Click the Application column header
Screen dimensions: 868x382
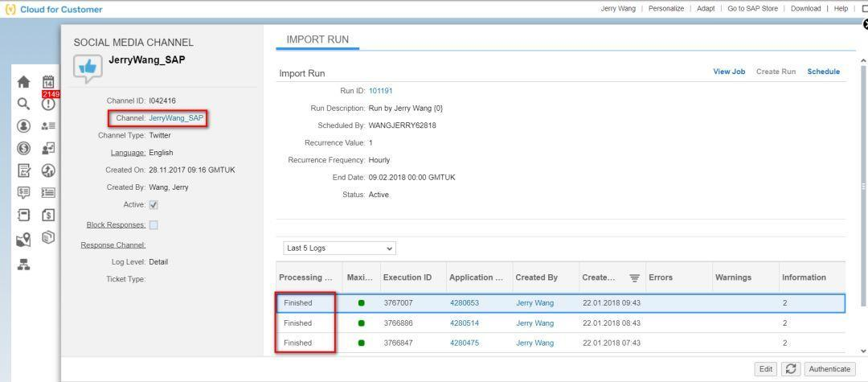[x=479, y=278]
